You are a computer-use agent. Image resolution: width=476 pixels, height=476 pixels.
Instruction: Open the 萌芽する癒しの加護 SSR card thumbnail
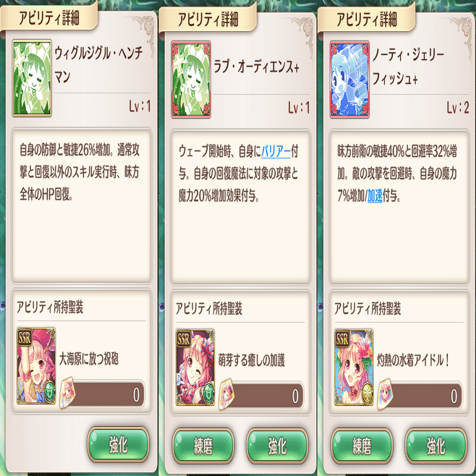coord(195,367)
